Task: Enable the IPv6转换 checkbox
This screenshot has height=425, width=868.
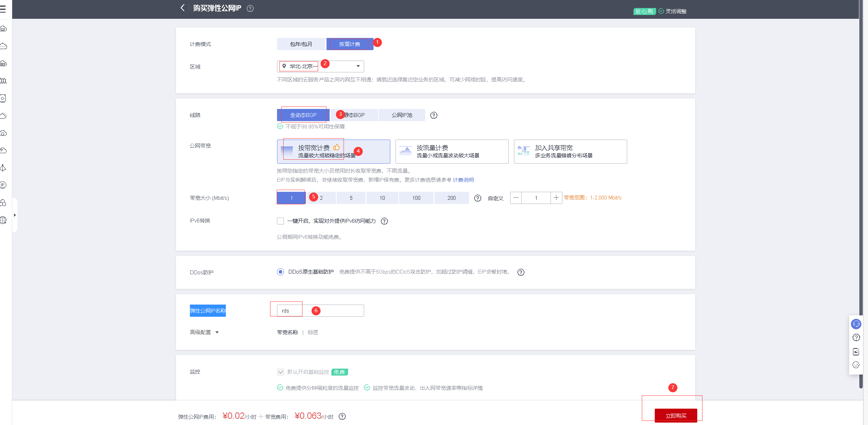Action: point(281,221)
